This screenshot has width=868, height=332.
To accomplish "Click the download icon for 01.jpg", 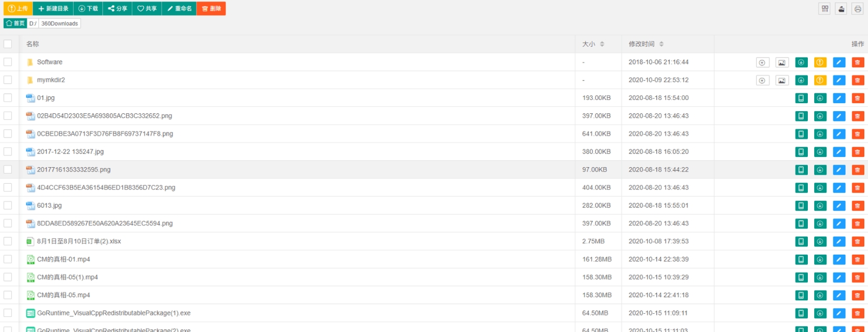I will point(820,98).
